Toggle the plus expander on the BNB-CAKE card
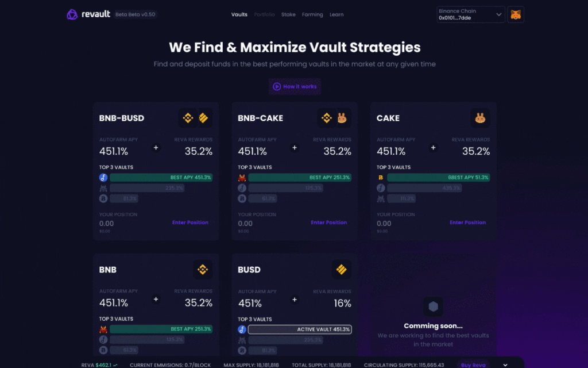 (295, 148)
